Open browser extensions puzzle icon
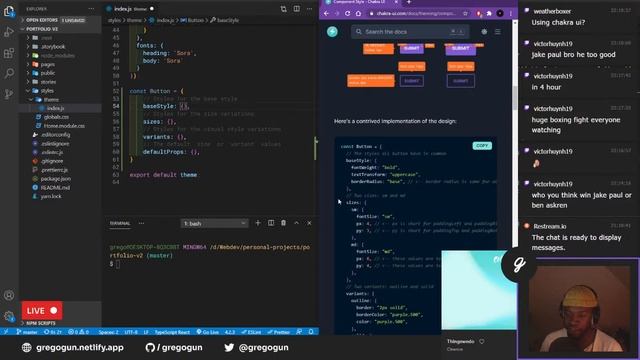Screen dimensions: 640x360 [489, 13]
